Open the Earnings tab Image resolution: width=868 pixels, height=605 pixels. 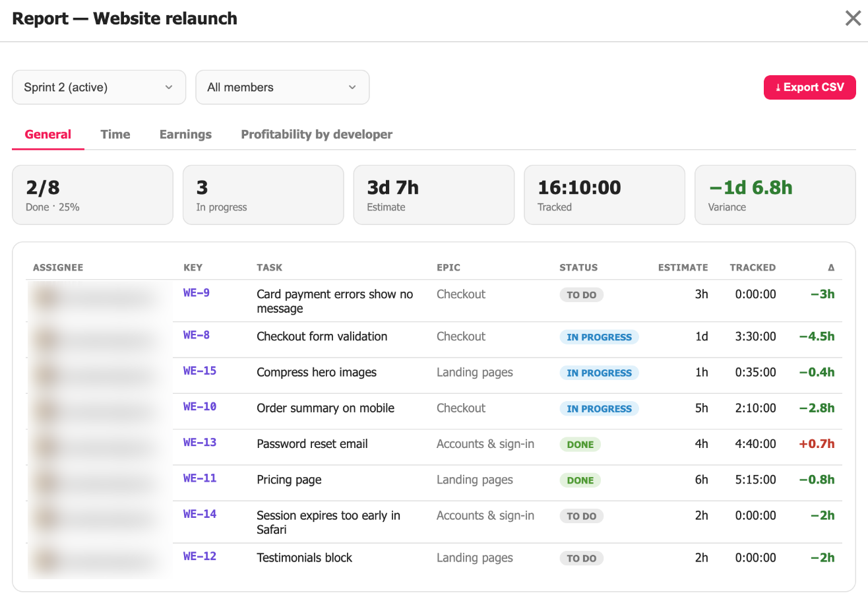tap(185, 135)
